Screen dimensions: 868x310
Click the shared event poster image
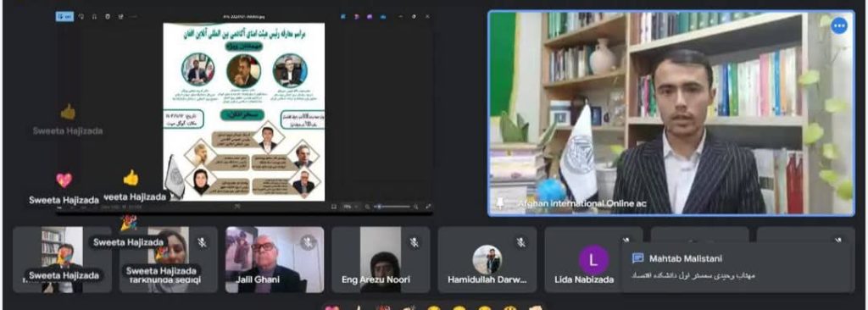(244, 111)
